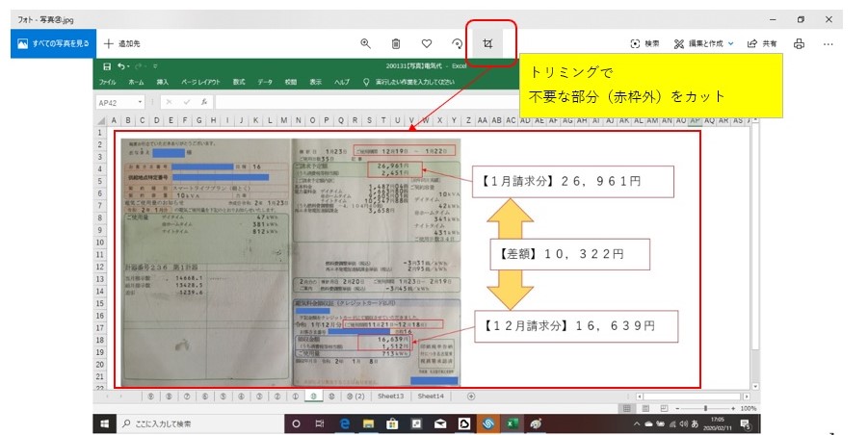Open the ファイル tab in Excel
Screen dimensions: 868x435
point(107,82)
